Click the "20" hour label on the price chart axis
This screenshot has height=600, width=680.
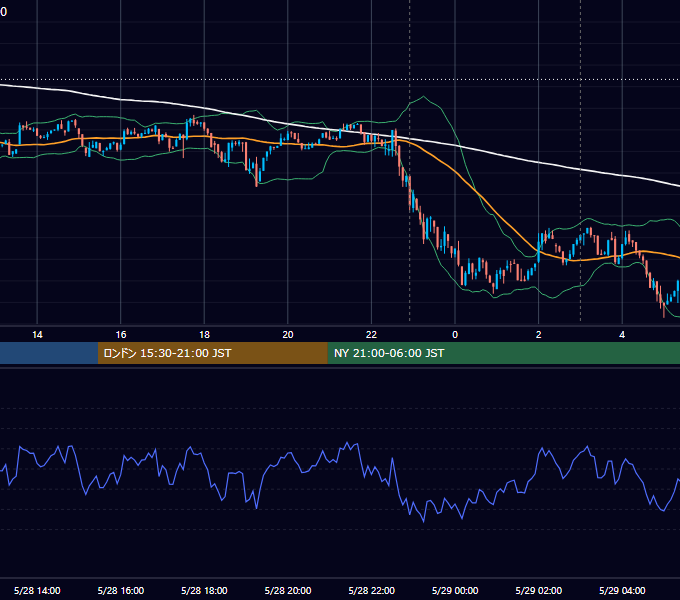click(288, 335)
